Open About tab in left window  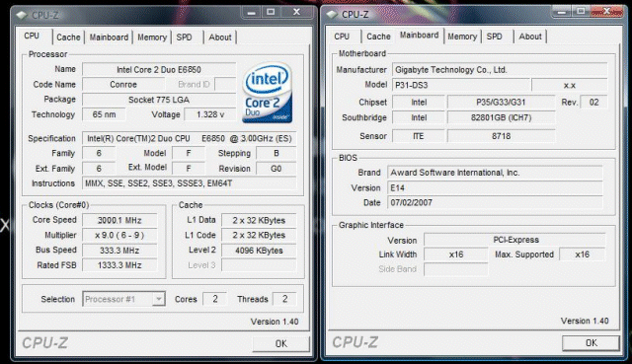tap(219, 37)
